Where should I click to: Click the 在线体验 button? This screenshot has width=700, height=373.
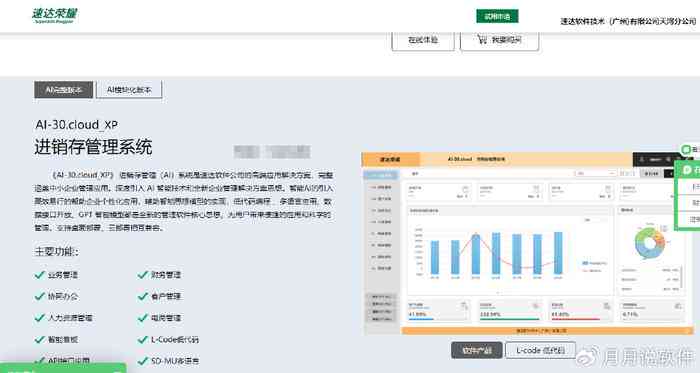click(423, 40)
